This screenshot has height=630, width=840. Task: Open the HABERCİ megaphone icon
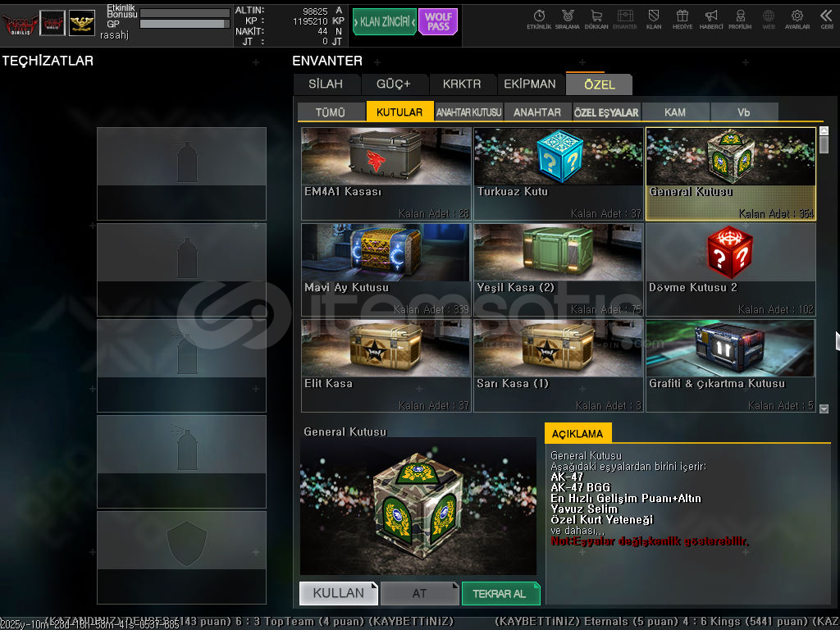click(711, 20)
